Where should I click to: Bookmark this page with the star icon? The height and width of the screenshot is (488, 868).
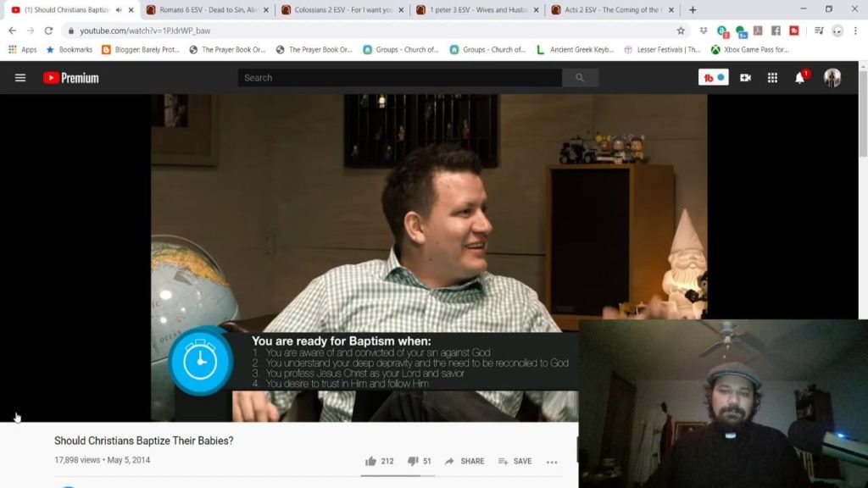tap(681, 30)
